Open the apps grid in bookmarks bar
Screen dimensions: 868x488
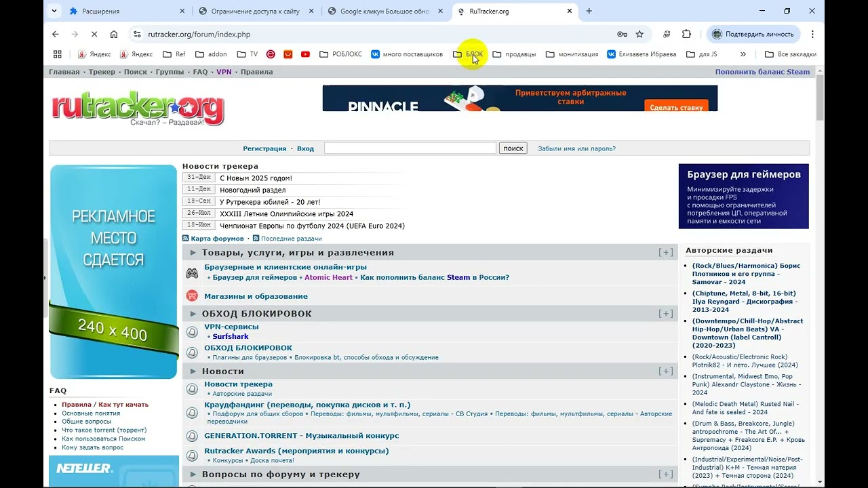coord(58,54)
